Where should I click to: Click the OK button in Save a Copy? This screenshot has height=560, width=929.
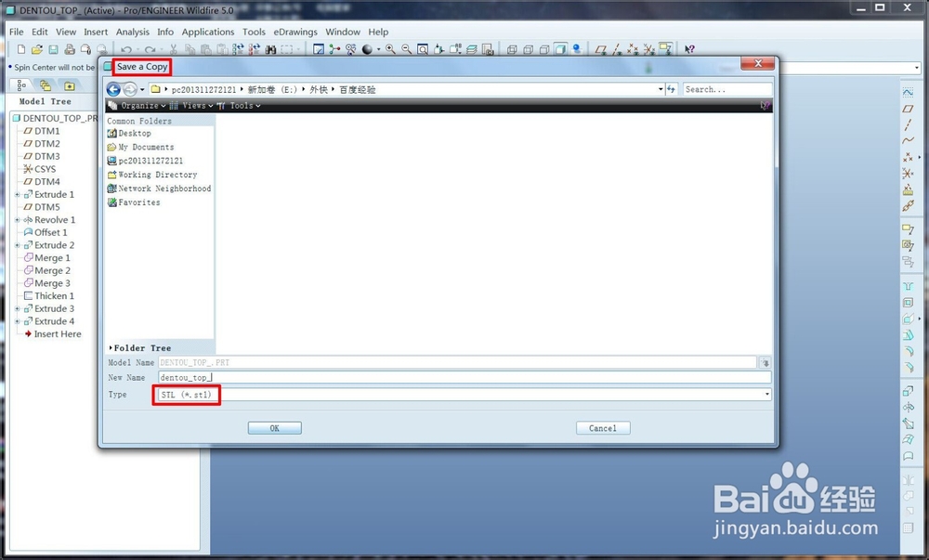click(x=274, y=428)
